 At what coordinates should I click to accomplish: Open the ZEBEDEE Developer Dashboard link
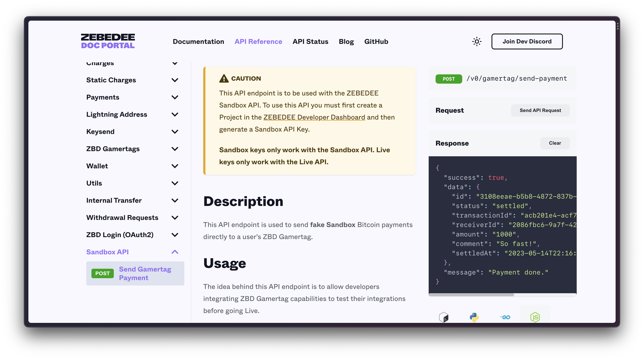coord(314,117)
